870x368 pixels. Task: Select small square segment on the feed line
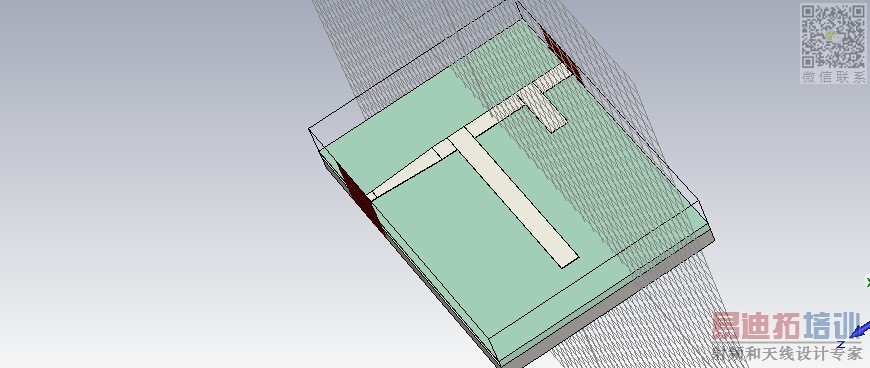click(444, 147)
